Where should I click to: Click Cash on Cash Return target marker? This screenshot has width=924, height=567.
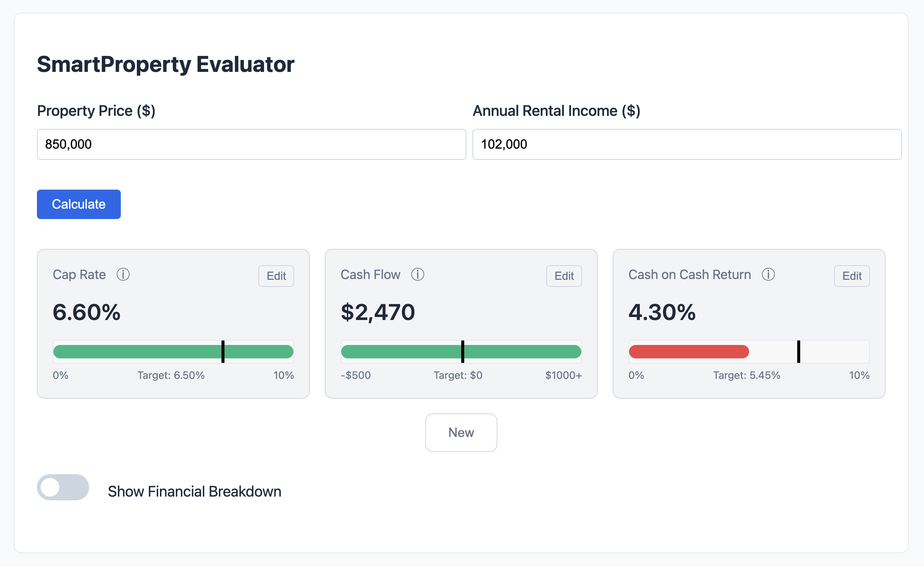coord(798,352)
